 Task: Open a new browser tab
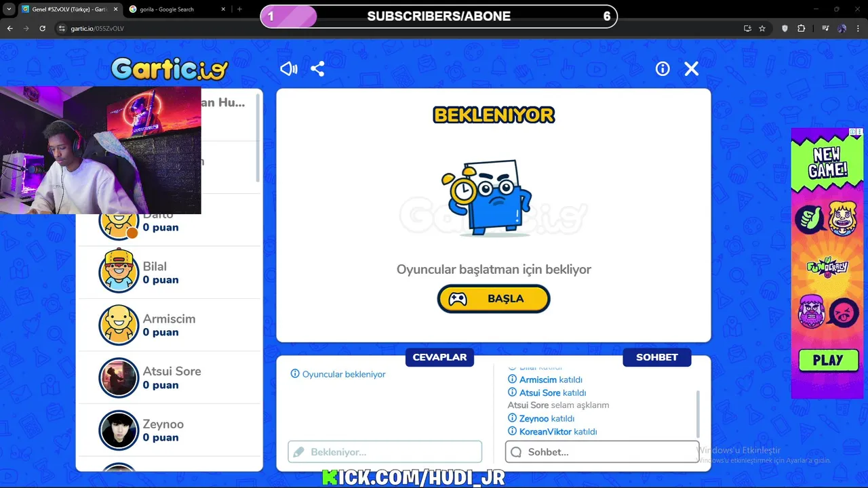[x=239, y=9]
